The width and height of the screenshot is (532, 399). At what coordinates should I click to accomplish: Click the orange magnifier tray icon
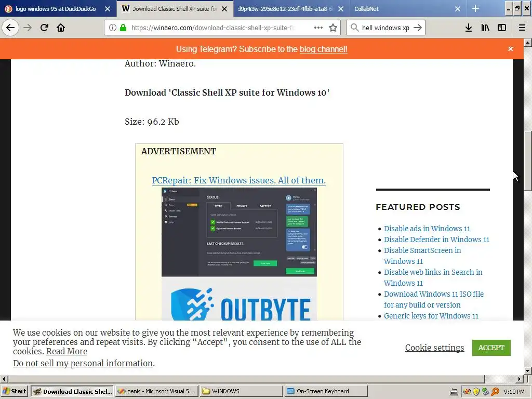[x=495, y=392]
